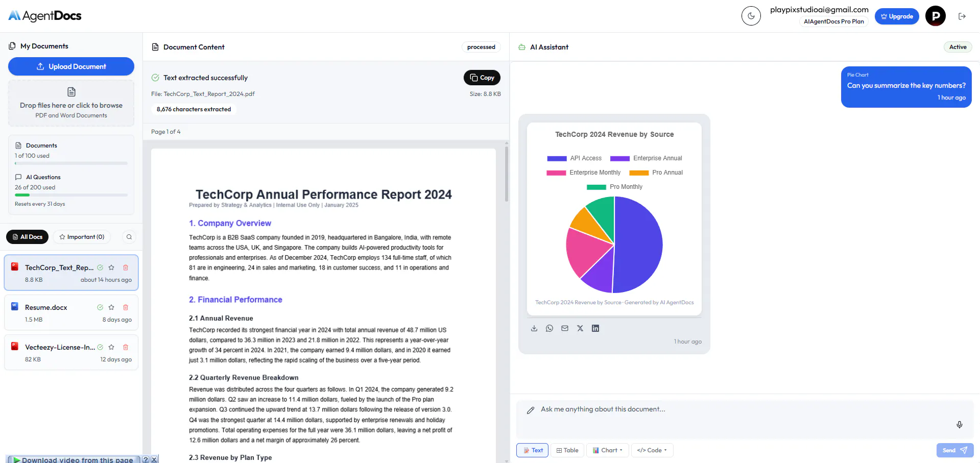Toggle Enterprise Annual legend swatch
Image resolution: width=980 pixels, height=463 pixels.
pos(620,158)
